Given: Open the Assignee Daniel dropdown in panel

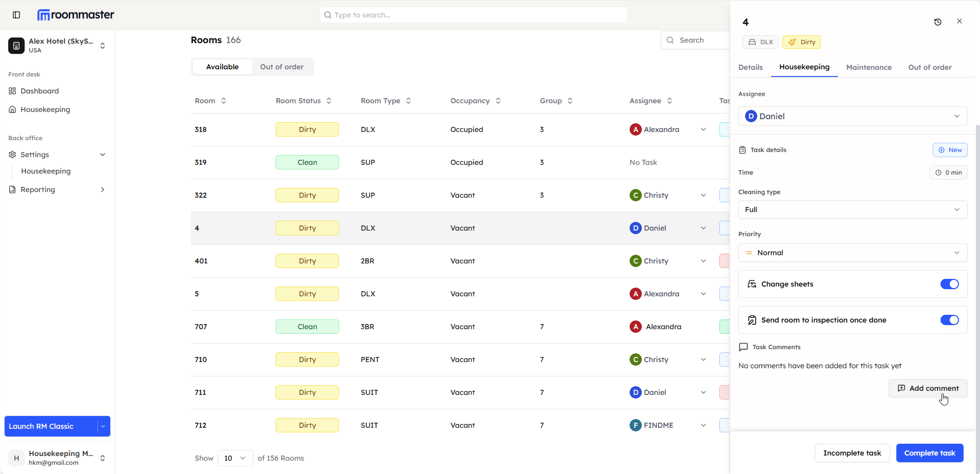Looking at the screenshot, I should [852, 116].
